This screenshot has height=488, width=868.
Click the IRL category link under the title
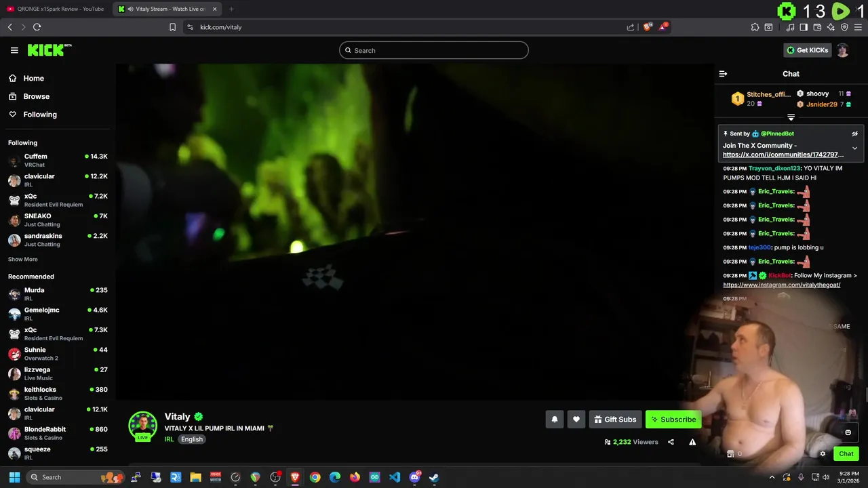point(169,439)
